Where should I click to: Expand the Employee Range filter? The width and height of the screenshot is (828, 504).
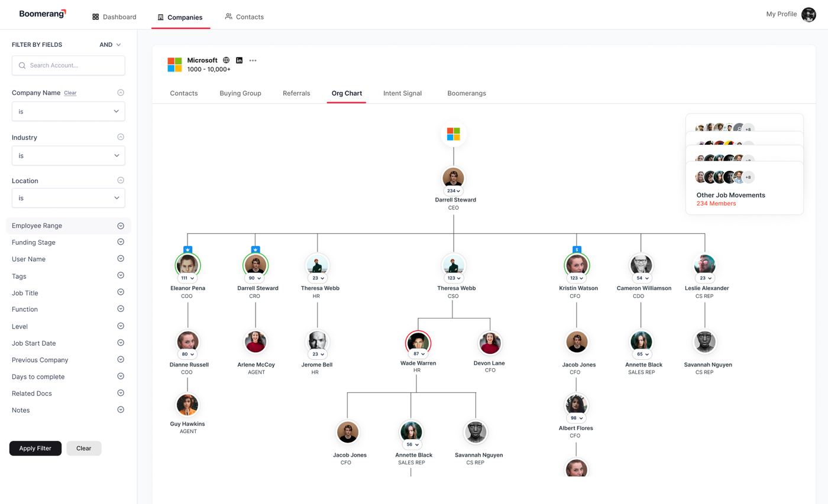[x=121, y=226]
